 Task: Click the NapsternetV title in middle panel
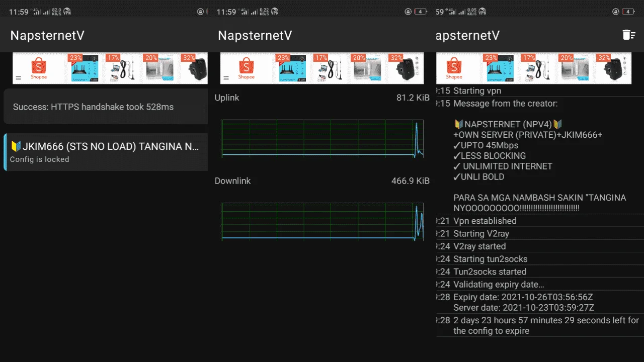point(255,35)
